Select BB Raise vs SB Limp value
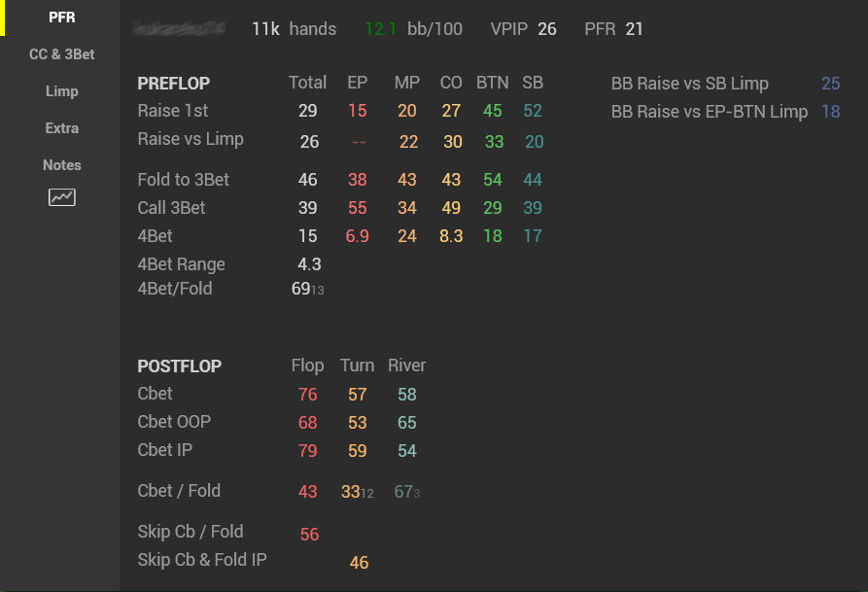Viewport: 868px width, 592px height. pos(830,84)
